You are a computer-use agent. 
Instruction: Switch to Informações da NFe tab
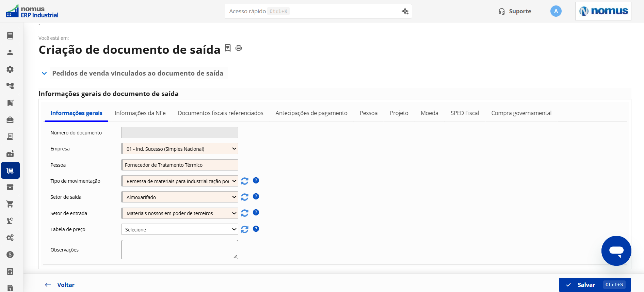pos(140,113)
